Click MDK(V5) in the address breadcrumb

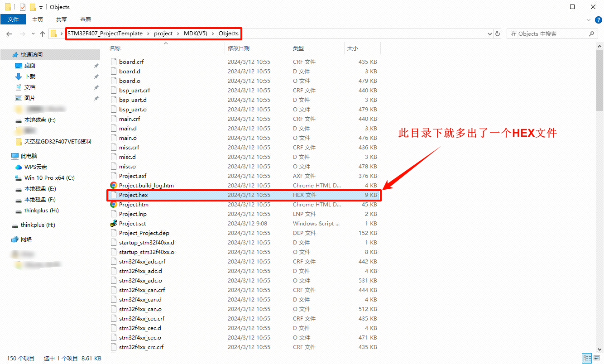(196, 34)
